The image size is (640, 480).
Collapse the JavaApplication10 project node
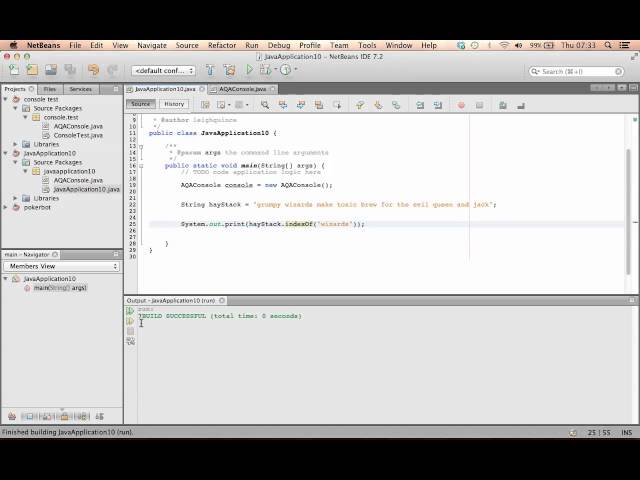(x=6, y=153)
